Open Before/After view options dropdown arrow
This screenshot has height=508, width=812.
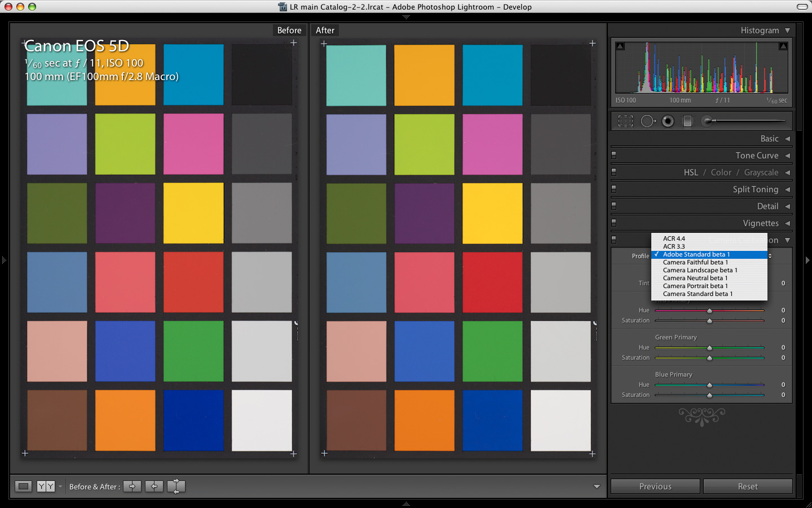pos(60,486)
